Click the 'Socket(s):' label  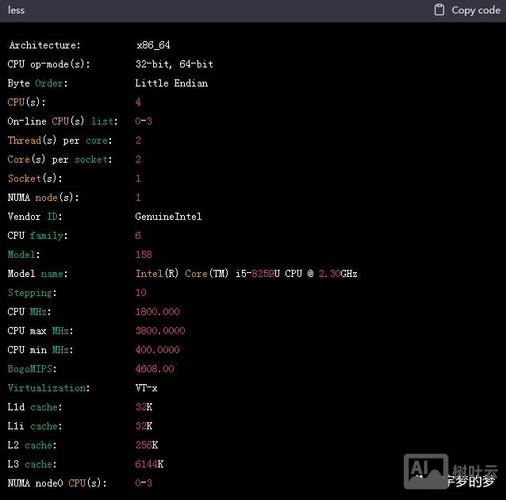pos(35,178)
